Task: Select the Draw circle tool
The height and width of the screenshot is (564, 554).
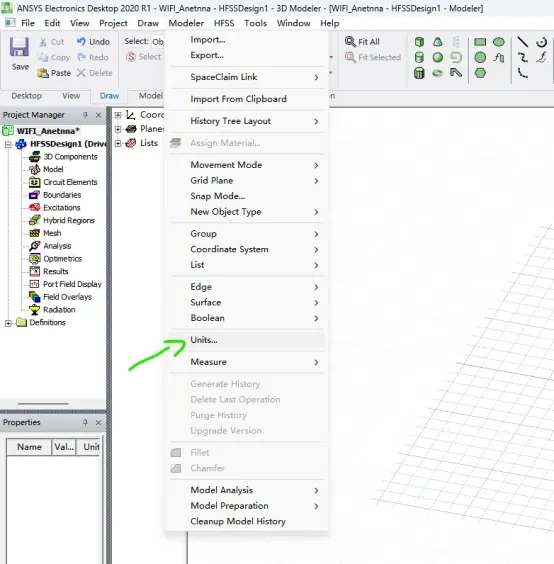Action: [480, 57]
